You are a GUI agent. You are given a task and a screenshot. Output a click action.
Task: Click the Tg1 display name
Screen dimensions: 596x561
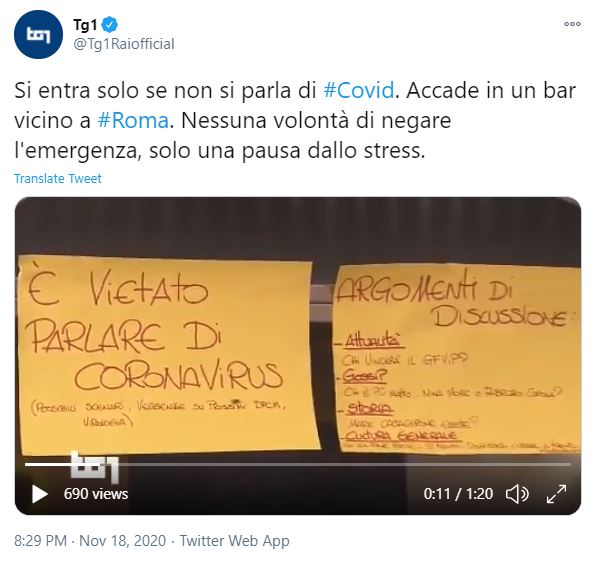85,25
